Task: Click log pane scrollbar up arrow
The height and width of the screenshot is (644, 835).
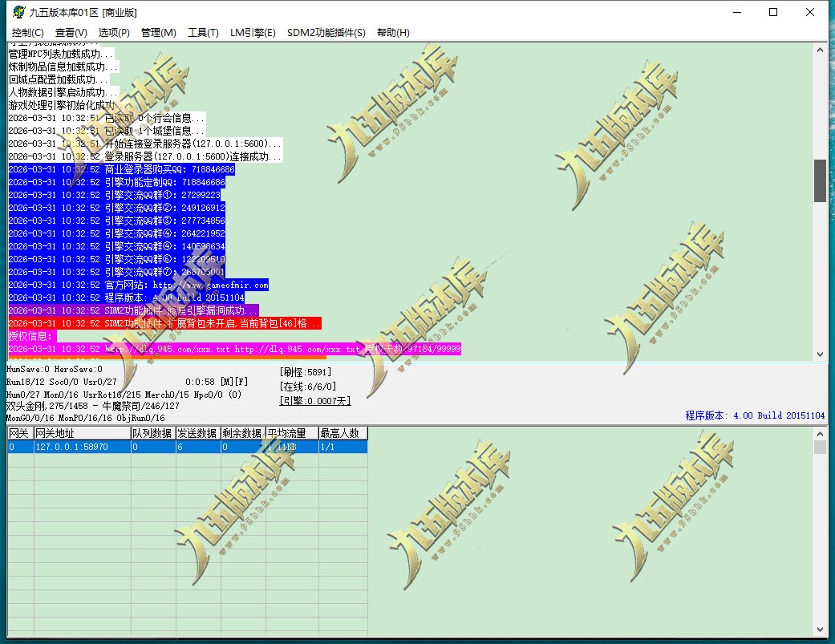Action: 820,50
